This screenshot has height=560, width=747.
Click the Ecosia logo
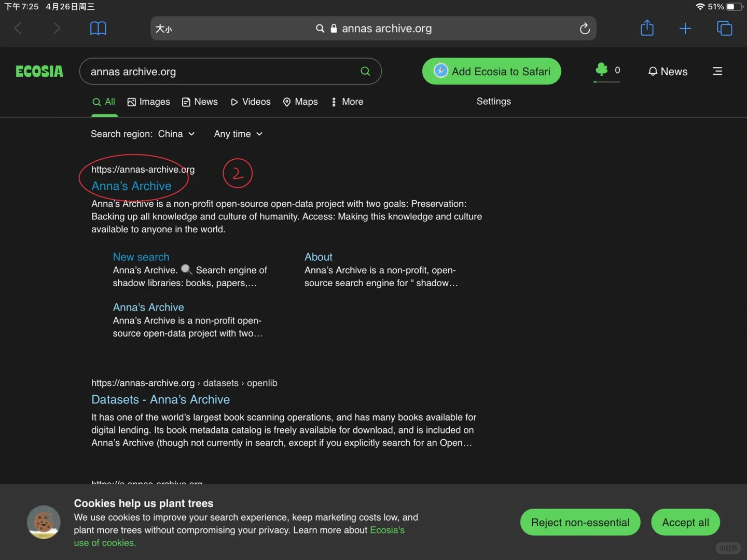coord(39,71)
